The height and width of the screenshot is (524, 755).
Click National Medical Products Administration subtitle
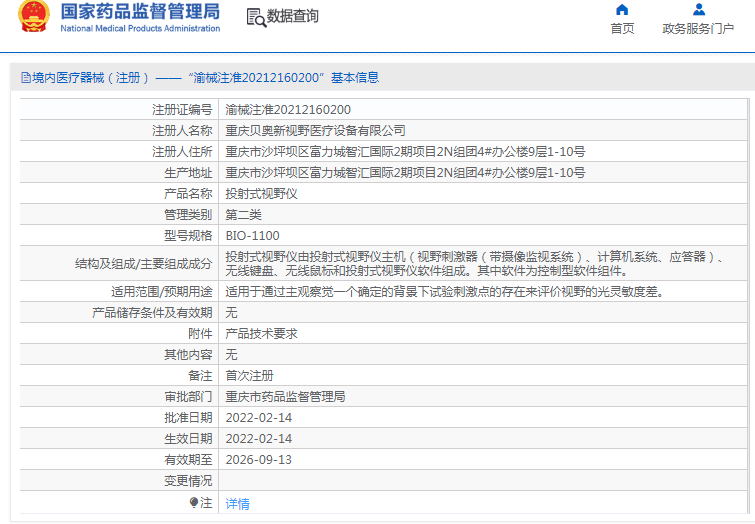click(x=140, y=28)
